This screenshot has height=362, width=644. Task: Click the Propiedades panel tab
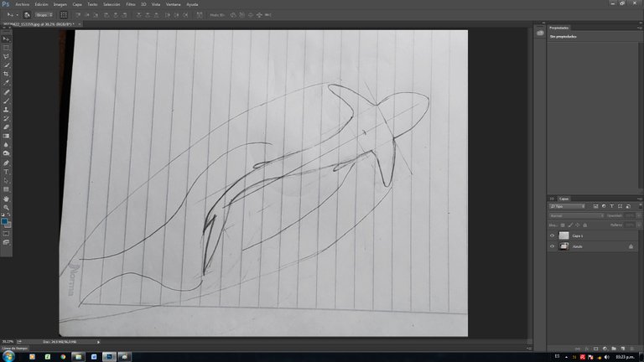(x=559, y=28)
